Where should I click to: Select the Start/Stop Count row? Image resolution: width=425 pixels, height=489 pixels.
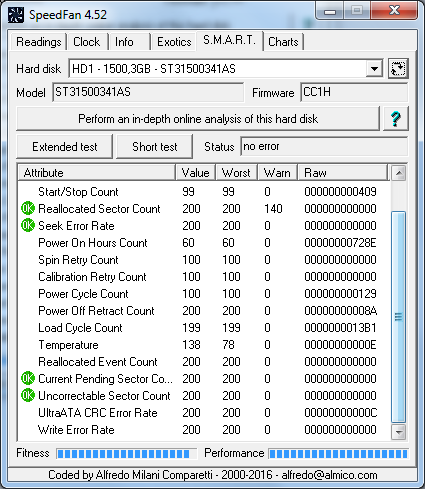click(204, 192)
